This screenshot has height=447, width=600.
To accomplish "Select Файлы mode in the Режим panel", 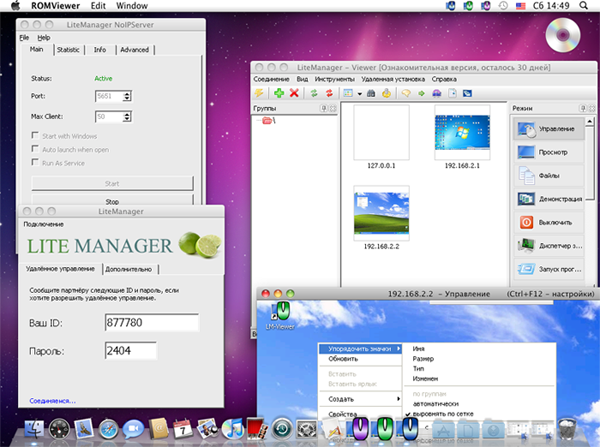I will tap(549, 176).
